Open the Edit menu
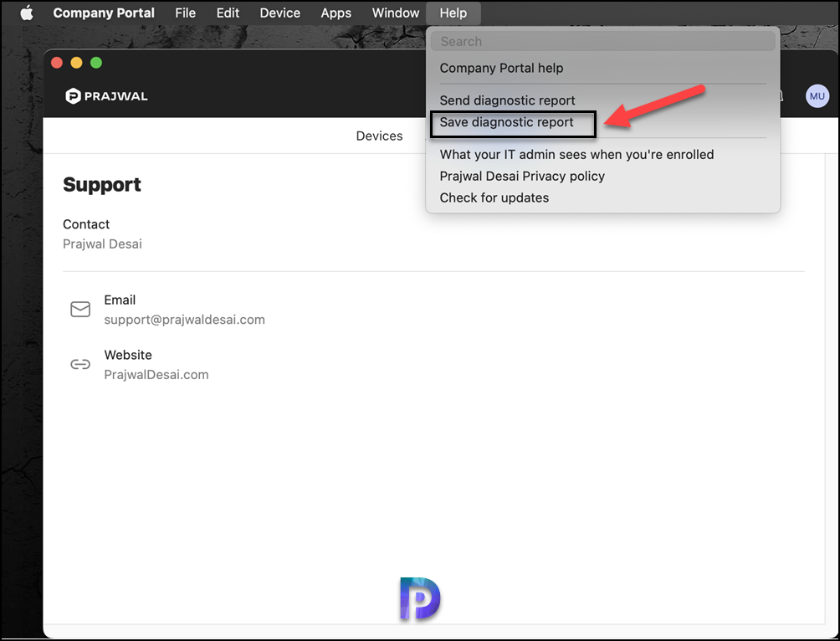840x641 pixels. tap(228, 13)
